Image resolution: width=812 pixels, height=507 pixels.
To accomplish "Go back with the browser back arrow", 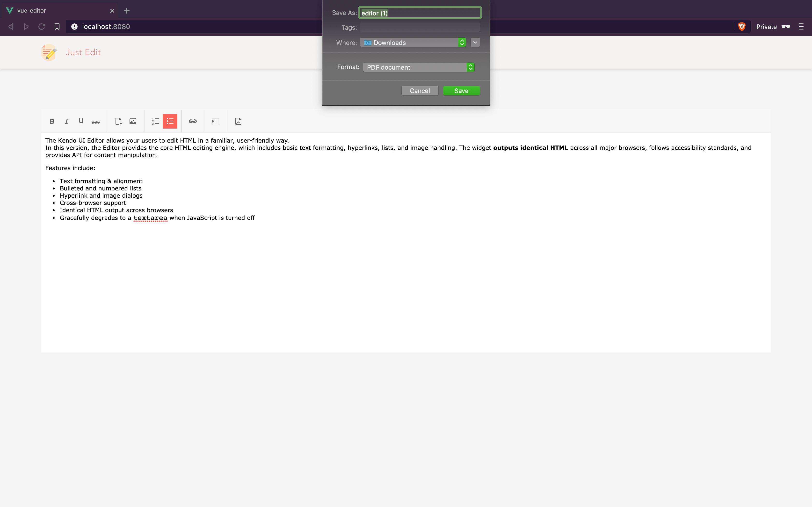I will [x=11, y=27].
